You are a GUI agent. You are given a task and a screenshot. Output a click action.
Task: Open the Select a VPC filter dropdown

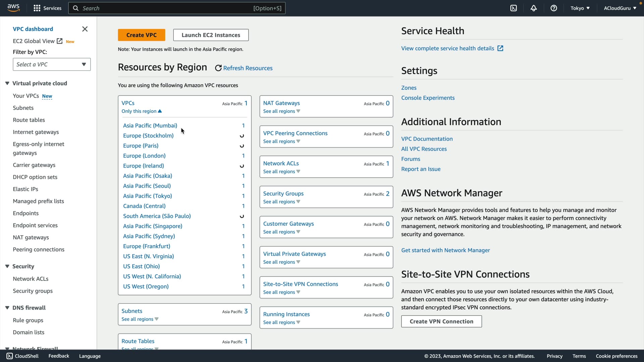52,64
